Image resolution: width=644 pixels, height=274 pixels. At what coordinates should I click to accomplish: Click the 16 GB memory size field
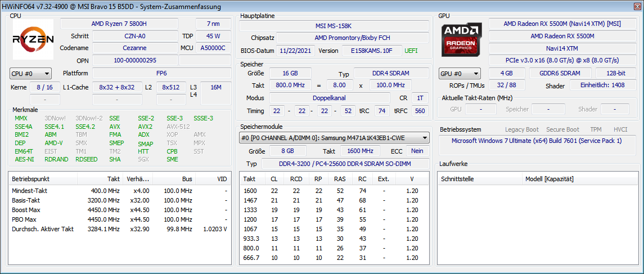point(290,74)
